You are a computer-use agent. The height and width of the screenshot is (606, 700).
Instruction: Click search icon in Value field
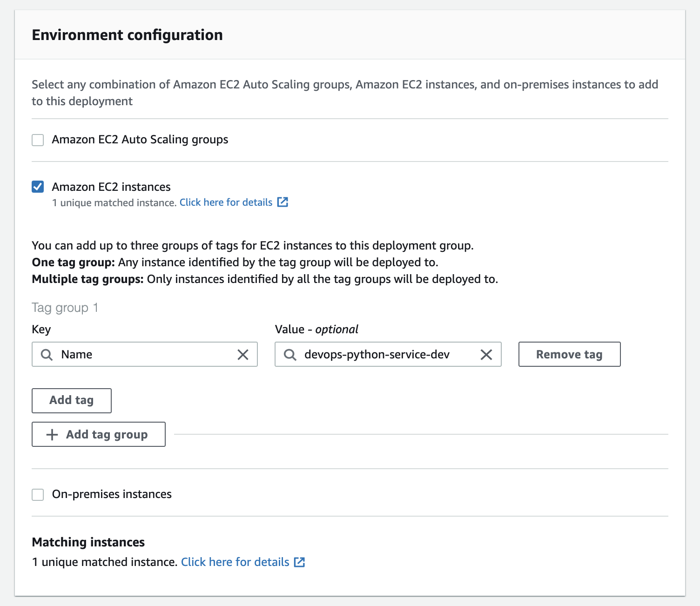pos(290,355)
